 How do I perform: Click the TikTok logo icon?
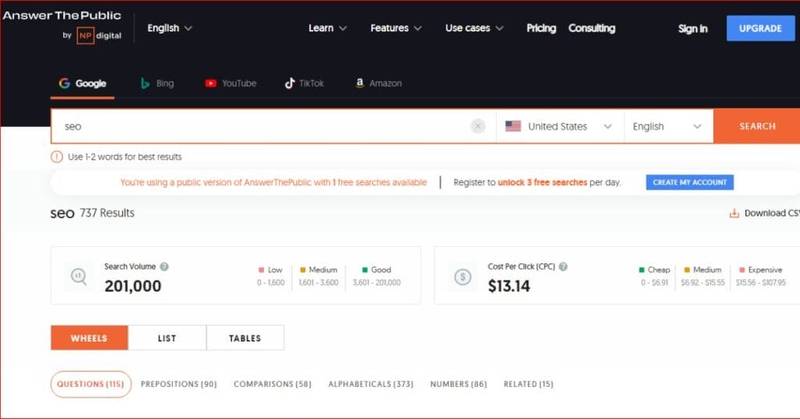(x=290, y=83)
